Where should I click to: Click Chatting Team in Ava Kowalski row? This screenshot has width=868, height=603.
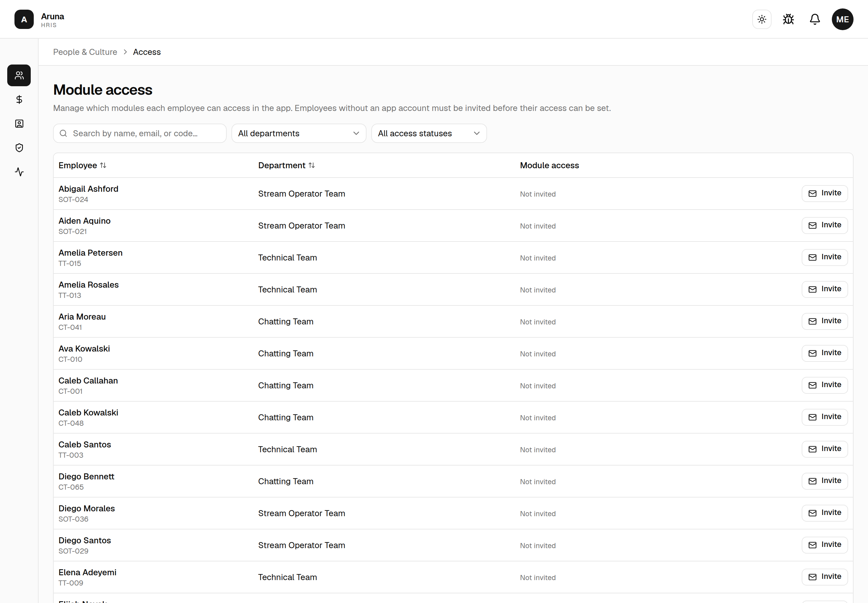[x=286, y=353]
